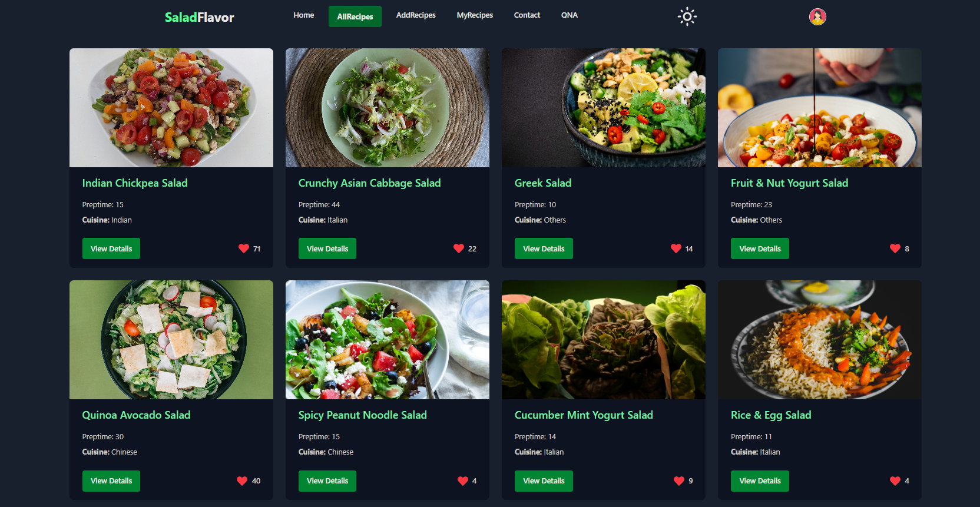The height and width of the screenshot is (507, 980).
Task: Open View Details for Rice & Egg Salad
Action: [x=760, y=481]
